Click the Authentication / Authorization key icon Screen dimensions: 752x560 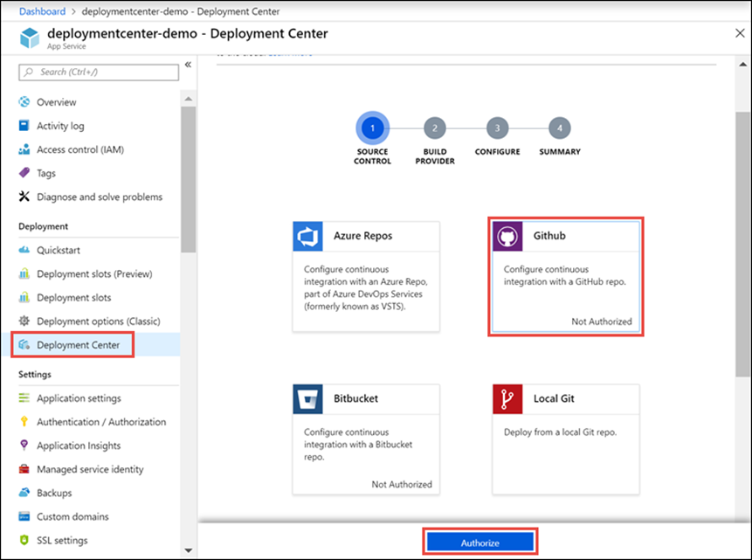(24, 421)
